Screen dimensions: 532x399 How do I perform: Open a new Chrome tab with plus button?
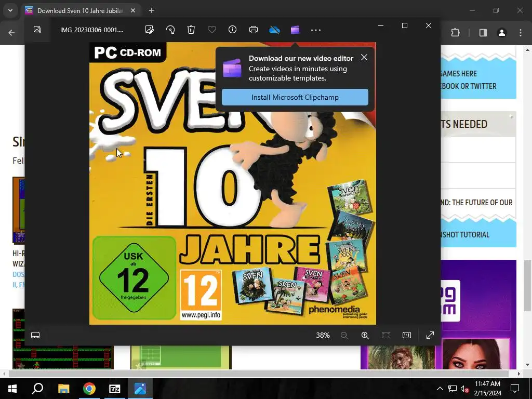(152, 10)
